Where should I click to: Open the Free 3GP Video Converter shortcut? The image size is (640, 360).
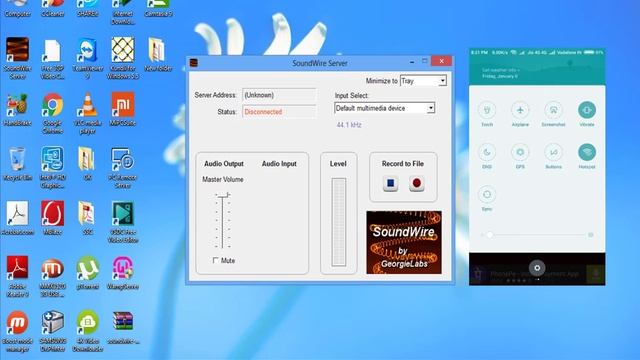tap(52, 58)
